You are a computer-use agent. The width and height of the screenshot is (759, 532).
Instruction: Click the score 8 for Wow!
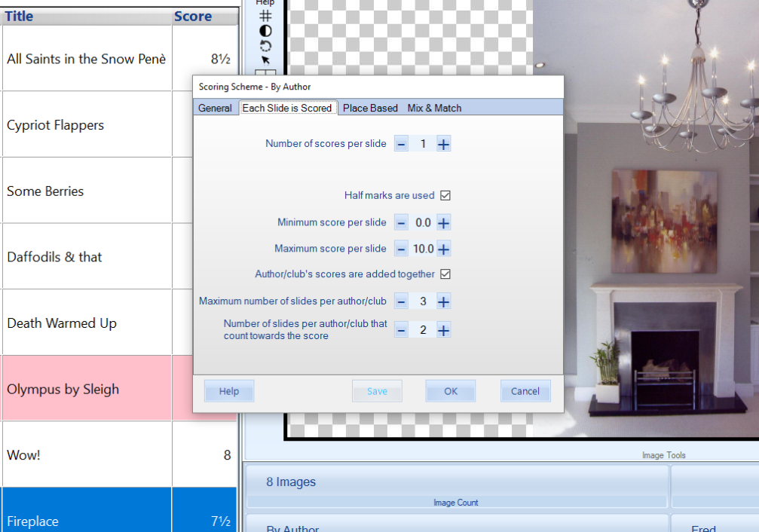(x=227, y=455)
